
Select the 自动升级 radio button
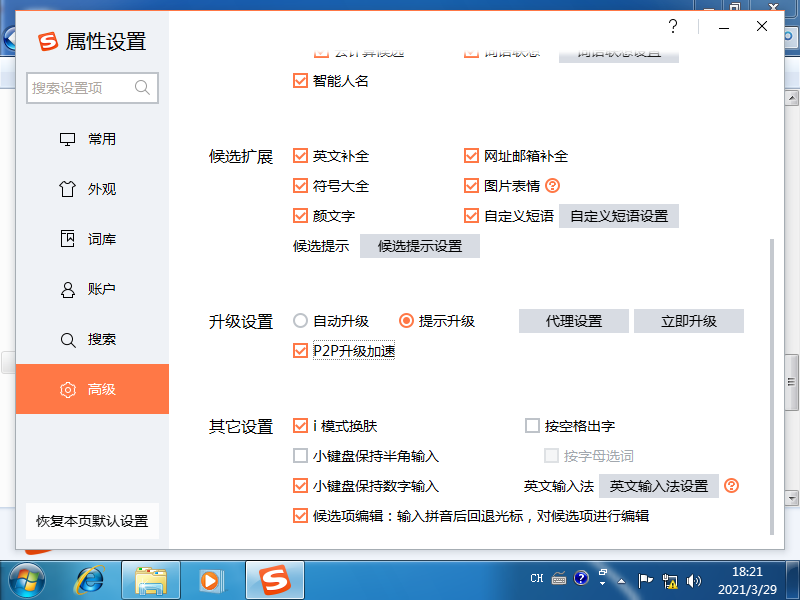[x=301, y=321]
